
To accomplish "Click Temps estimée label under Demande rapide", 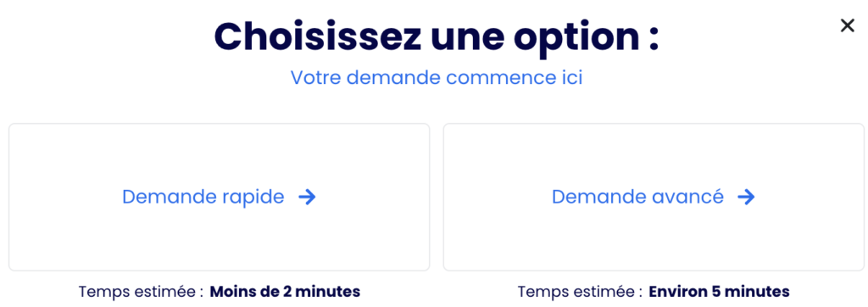I will coord(142,291).
